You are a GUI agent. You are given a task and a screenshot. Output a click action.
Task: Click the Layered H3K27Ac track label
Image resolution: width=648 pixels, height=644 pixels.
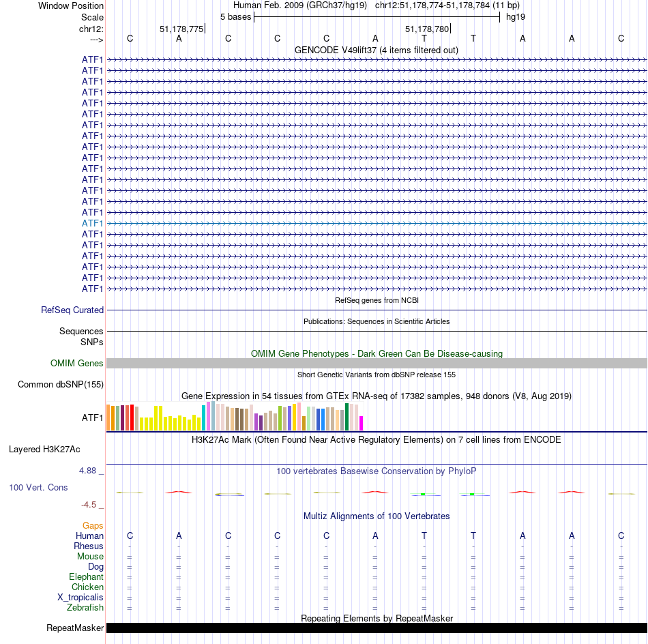[x=44, y=450]
